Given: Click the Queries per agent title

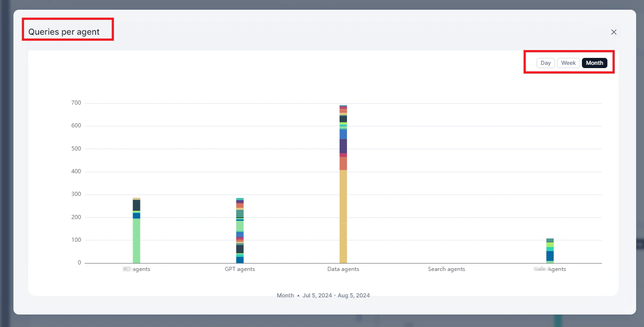Looking at the screenshot, I should pyautogui.click(x=64, y=31).
